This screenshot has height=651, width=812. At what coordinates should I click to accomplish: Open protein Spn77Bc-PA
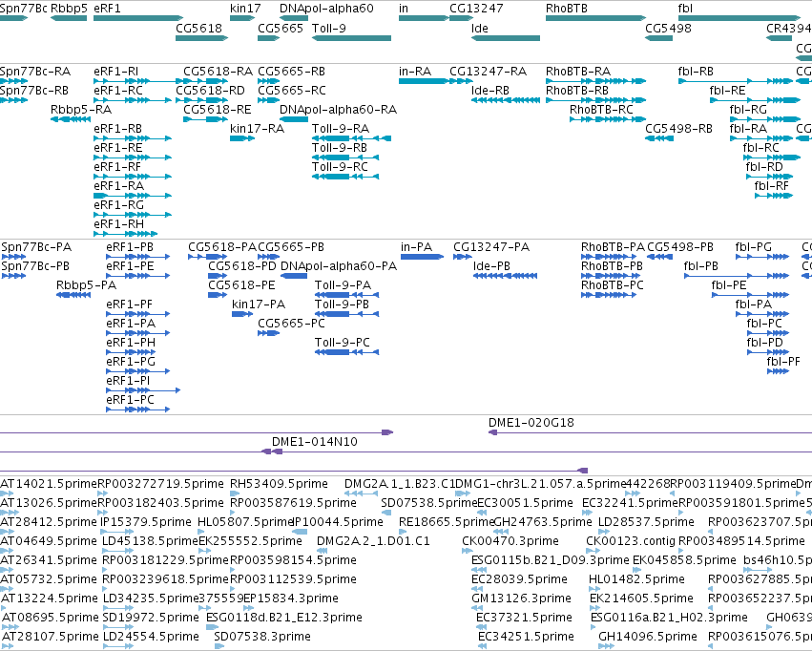(14, 257)
